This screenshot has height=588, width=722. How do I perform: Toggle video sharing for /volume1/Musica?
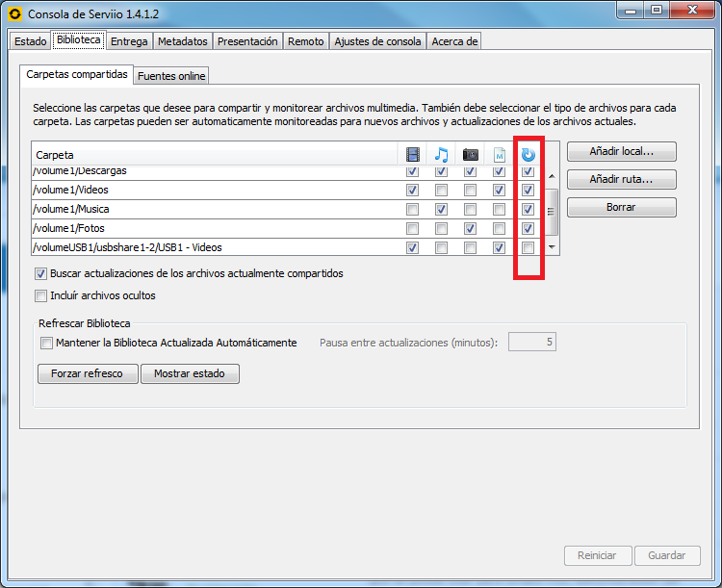(x=412, y=209)
